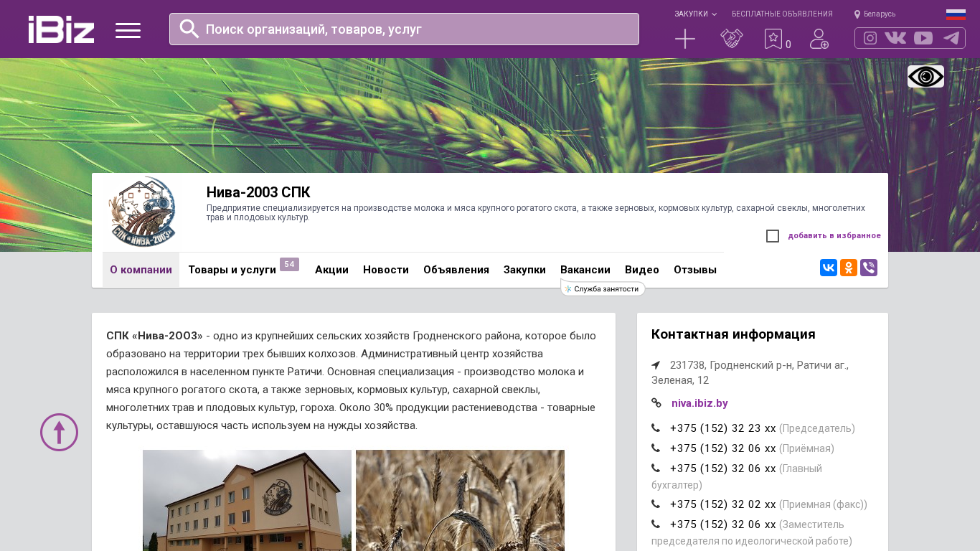Click the scroll-to-top arrow button
This screenshot has width=980, height=551.
(59, 432)
